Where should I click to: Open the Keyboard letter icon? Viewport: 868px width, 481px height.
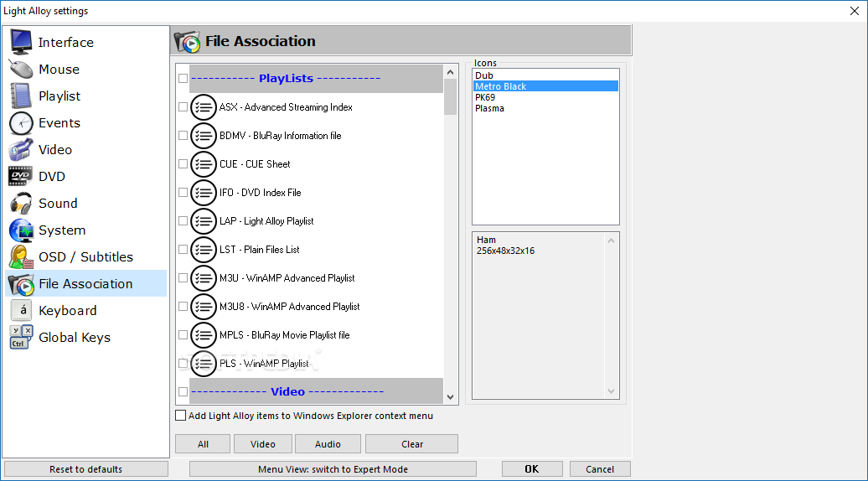point(21,311)
